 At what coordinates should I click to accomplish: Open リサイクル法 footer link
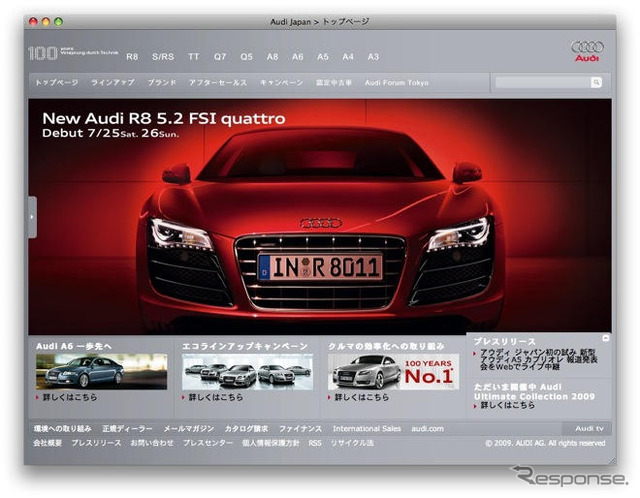pyautogui.click(x=352, y=443)
